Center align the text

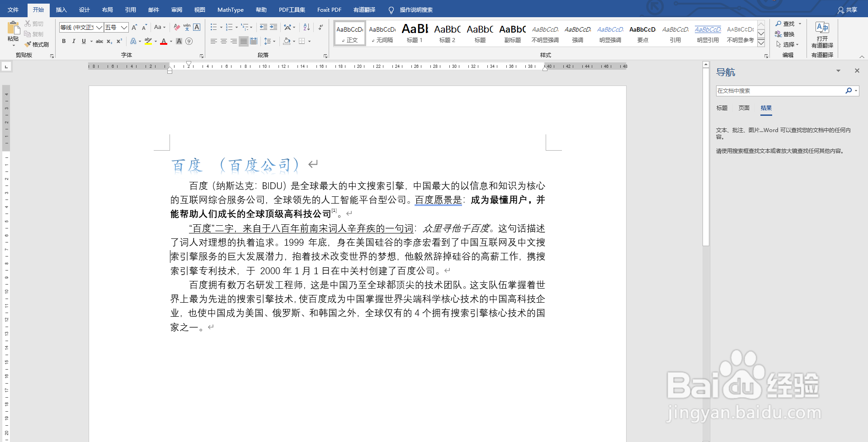pyautogui.click(x=224, y=41)
